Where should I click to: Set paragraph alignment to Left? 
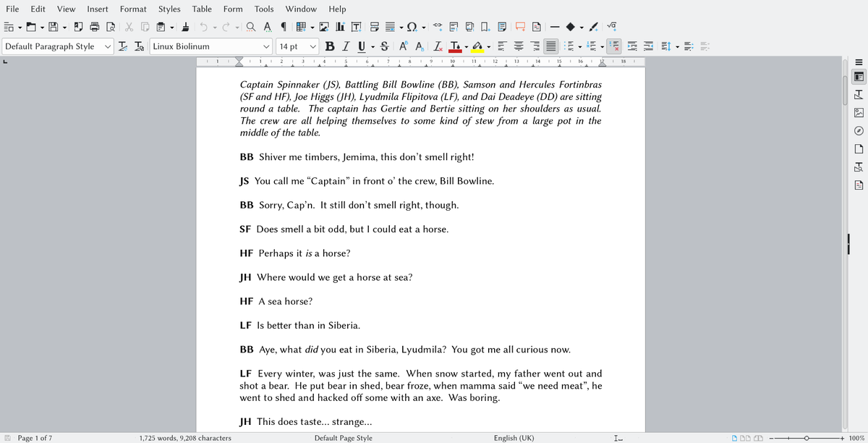pos(501,46)
